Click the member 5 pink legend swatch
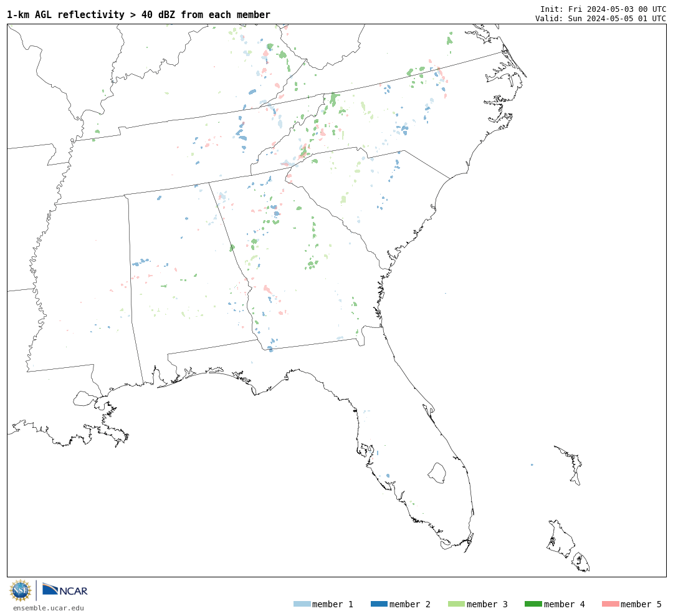This screenshot has height=616, width=673. 610,604
